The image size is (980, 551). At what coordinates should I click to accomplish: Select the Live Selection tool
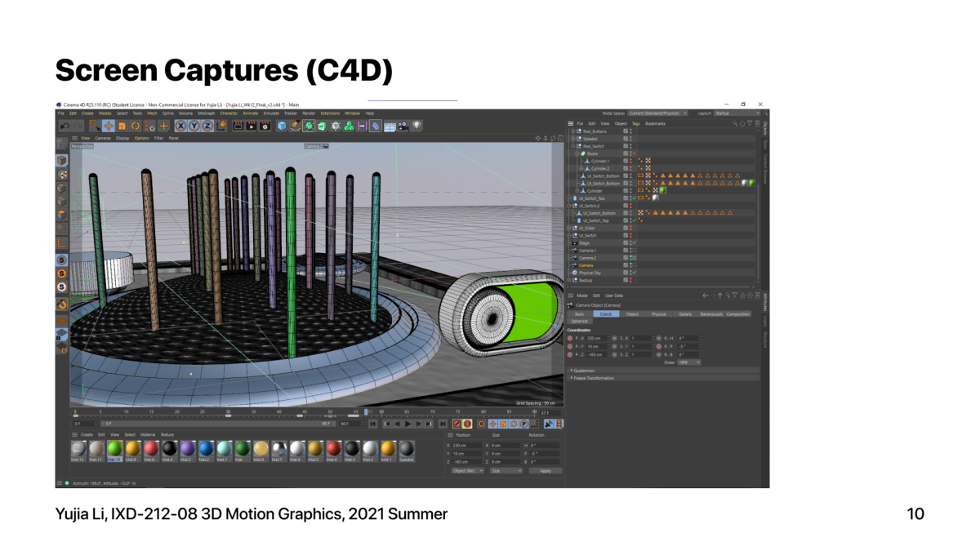(x=95, y=126)
